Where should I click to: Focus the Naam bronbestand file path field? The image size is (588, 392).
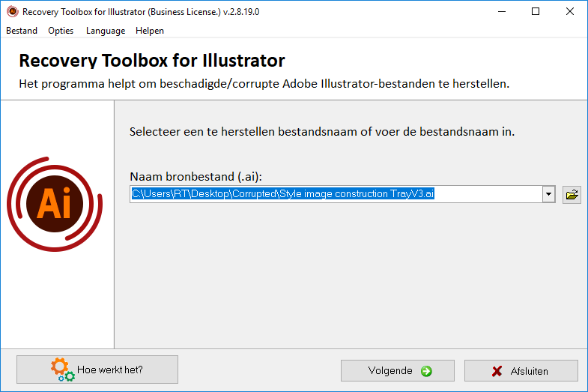pos(336,194)
